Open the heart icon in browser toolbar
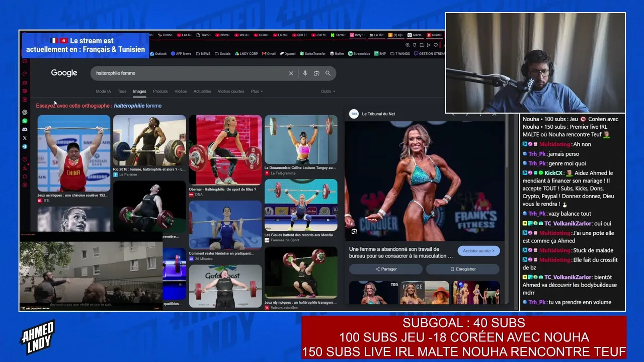644x362 pixels. 436,45
